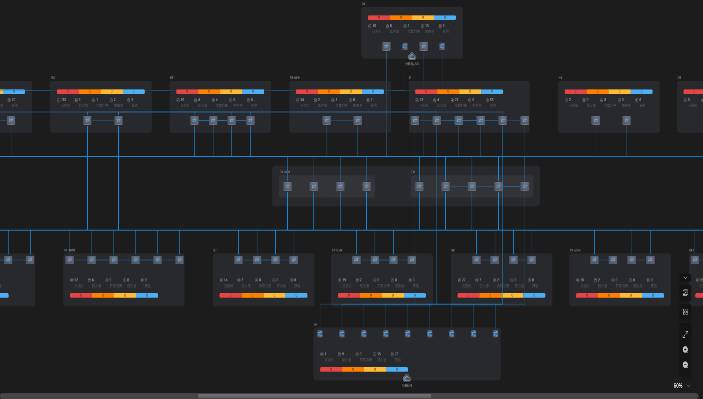Screen dimensions: 703x399
Task: Click the zoom out magnifier icon
Action: click(685, 365)
